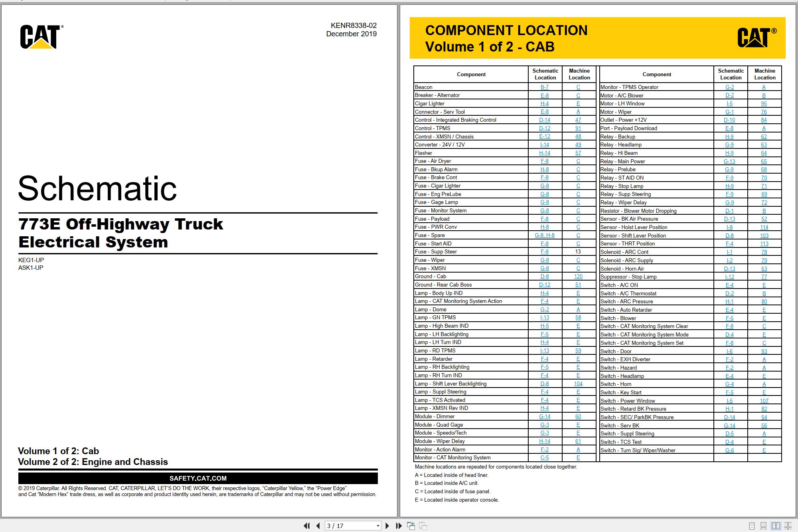This screenshot has height=532, width=798.
Task: Switch to continuous scrolling page layout
Action: coord(763,526)
